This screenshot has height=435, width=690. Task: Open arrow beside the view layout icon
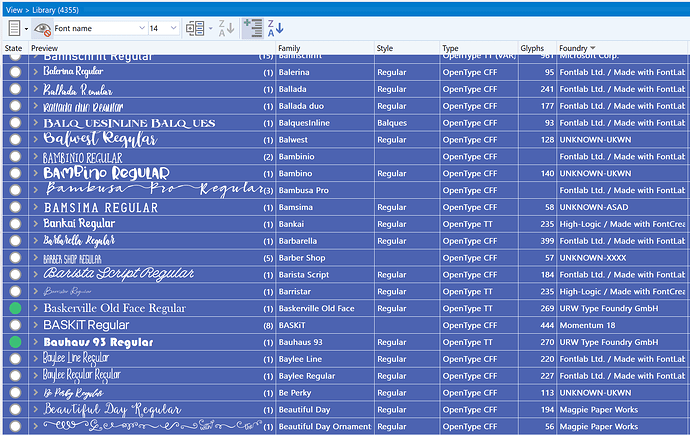[x=26, y=29]
